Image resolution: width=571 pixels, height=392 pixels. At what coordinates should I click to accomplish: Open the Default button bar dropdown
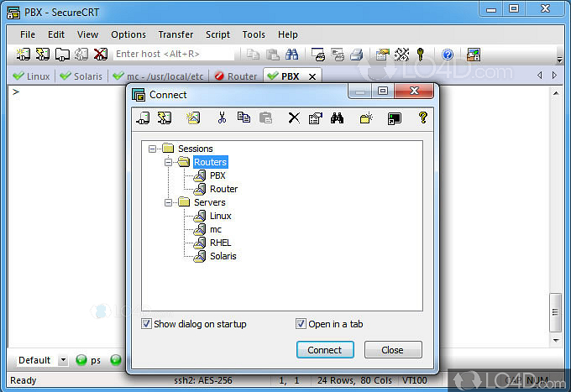point(63,360)
